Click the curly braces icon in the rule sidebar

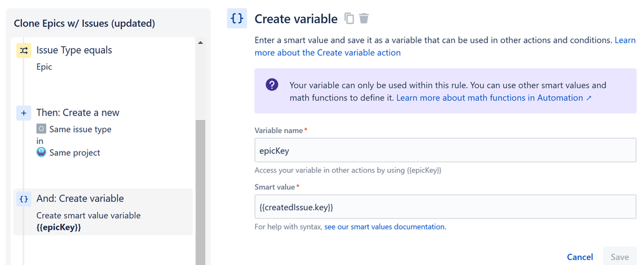pyautogui.click(x=23, y=199)
